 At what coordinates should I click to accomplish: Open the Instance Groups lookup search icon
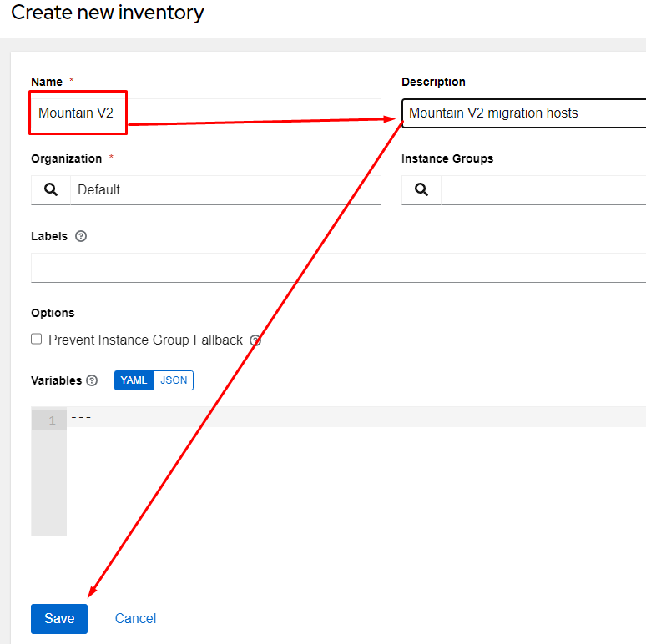tap(421, 190)
